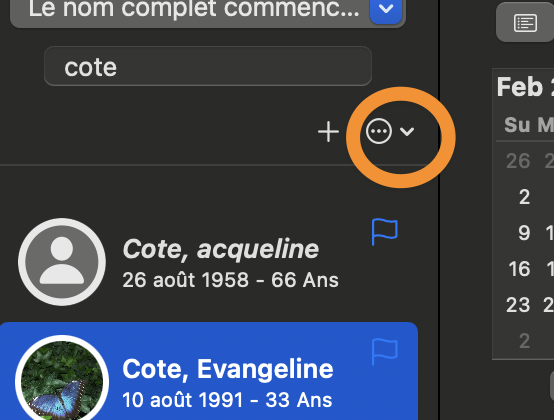Open the "Le nom complet commenc..." filter dropdown
The image size is (554, 420).
208,11
